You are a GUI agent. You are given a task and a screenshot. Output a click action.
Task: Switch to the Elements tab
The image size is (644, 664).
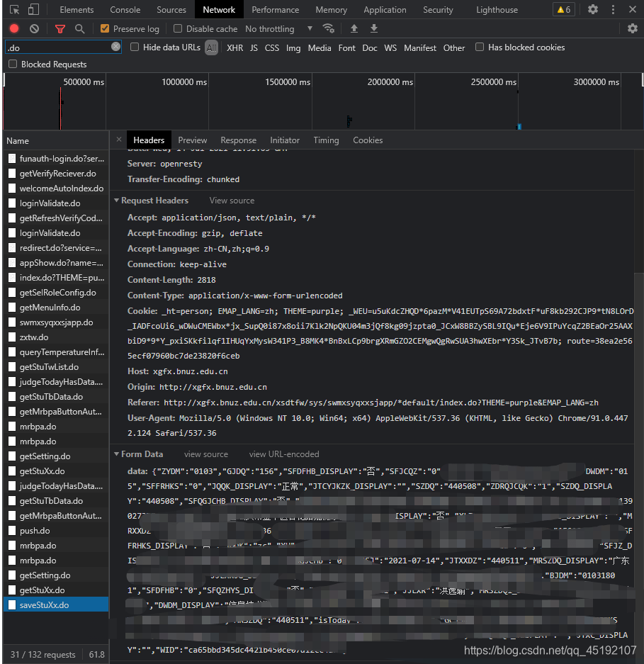pos(77,10)
